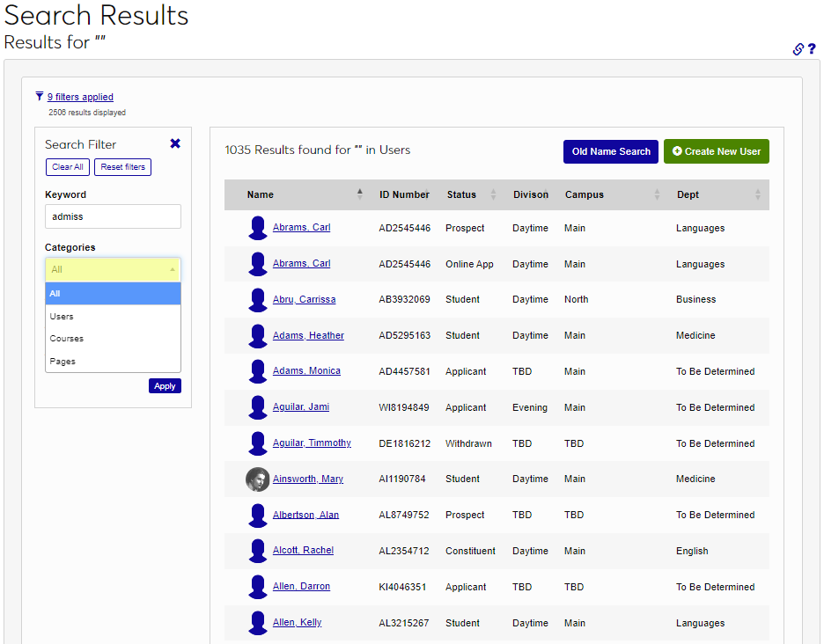Open the '9 filters applied' link

pyautogui.click(x=79, y=96)
